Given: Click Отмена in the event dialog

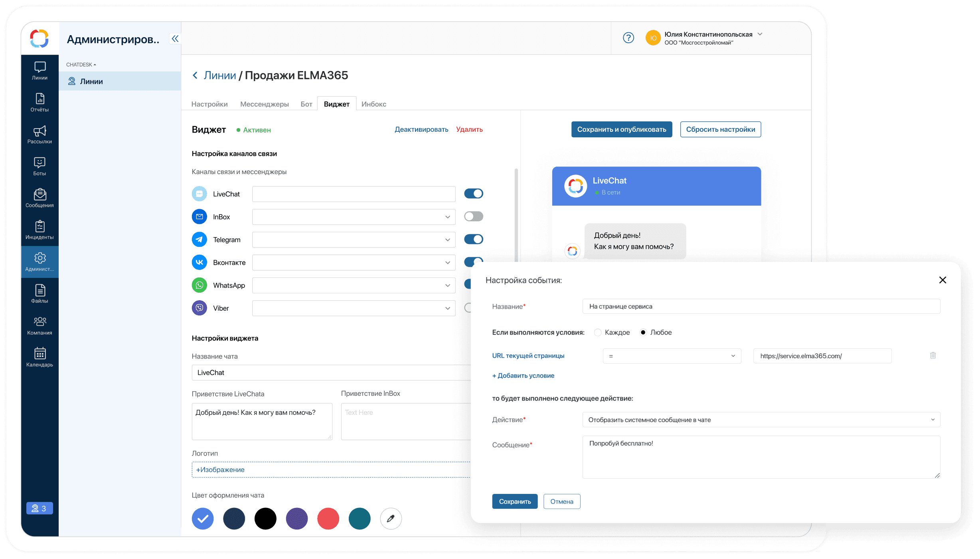Looking at the screenshot, I should tap(562, 502).
